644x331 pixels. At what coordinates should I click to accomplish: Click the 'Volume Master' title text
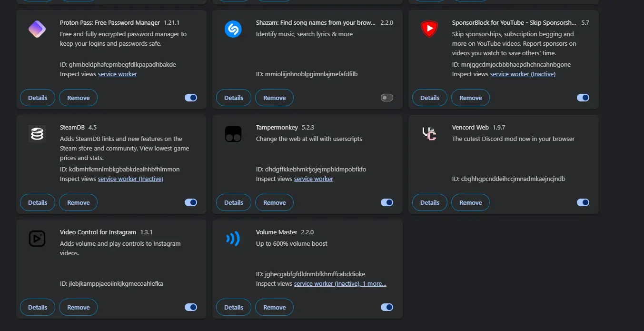tap(277, 232)
